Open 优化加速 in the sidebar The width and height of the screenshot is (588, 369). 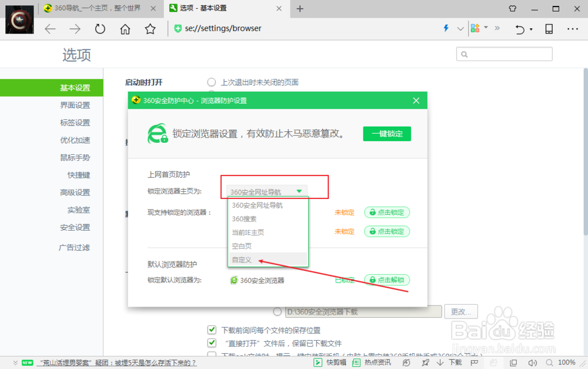75,140
